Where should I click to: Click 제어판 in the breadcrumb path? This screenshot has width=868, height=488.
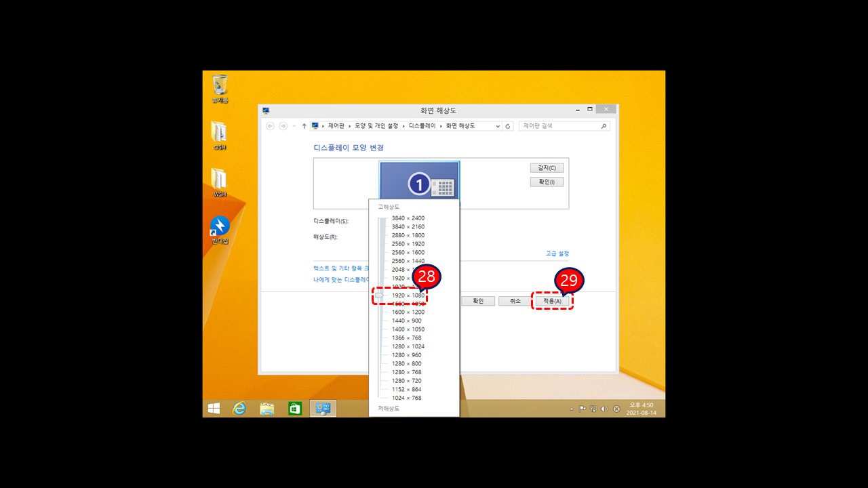(x=336, y=126)
